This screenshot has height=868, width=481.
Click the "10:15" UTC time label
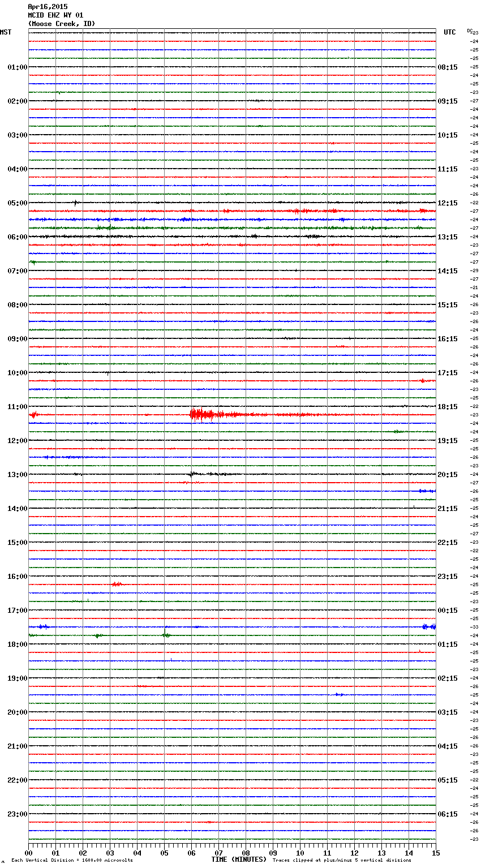pyautogui.click(x=448, y=135)
